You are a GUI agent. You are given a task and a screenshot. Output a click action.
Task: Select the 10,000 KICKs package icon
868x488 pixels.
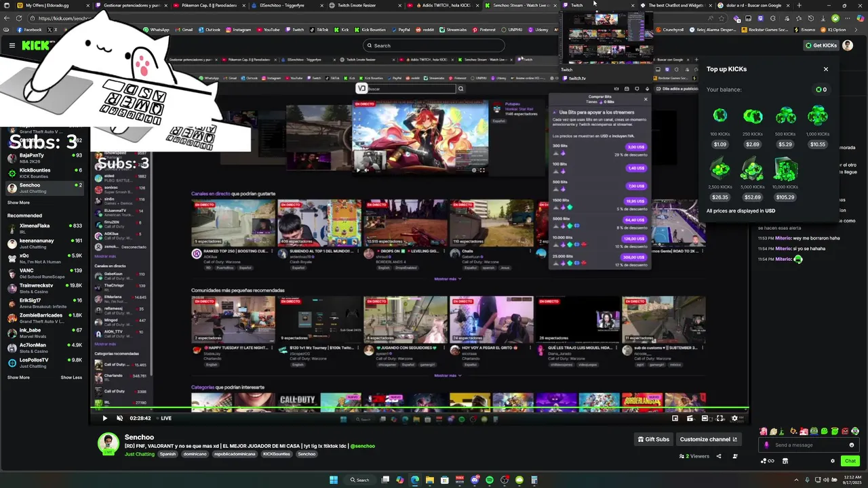coord(785,169)
